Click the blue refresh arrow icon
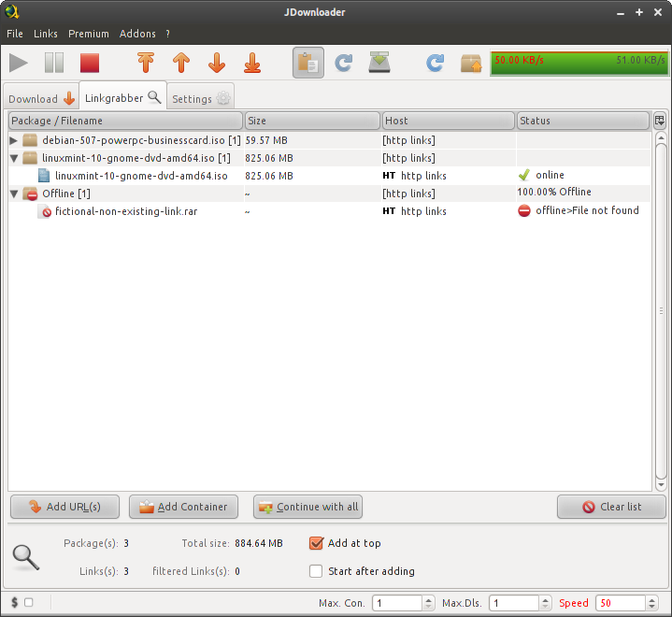The height and width of the screenshot is (617, 672). coord(435,63)
